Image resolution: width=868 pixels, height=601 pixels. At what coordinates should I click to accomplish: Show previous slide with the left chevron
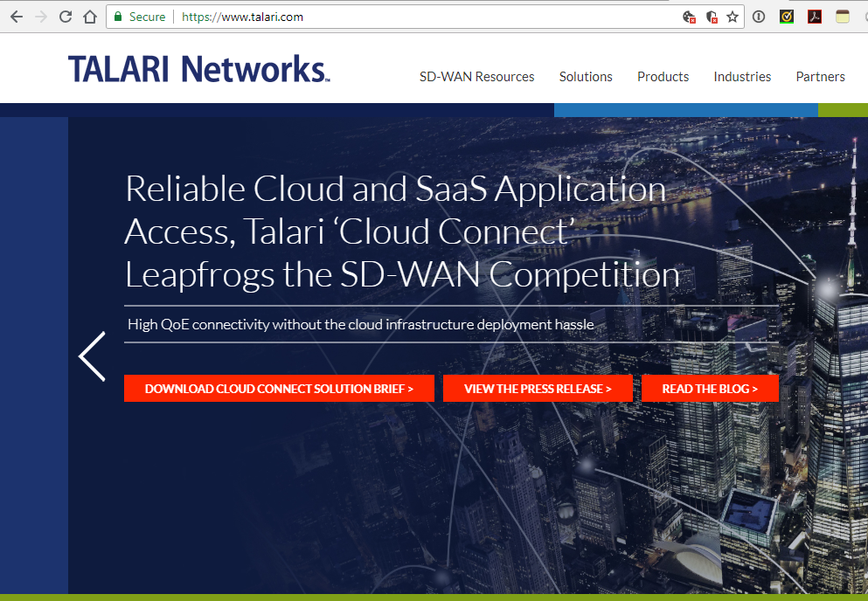pyautogui.click(x=92, y=356)
